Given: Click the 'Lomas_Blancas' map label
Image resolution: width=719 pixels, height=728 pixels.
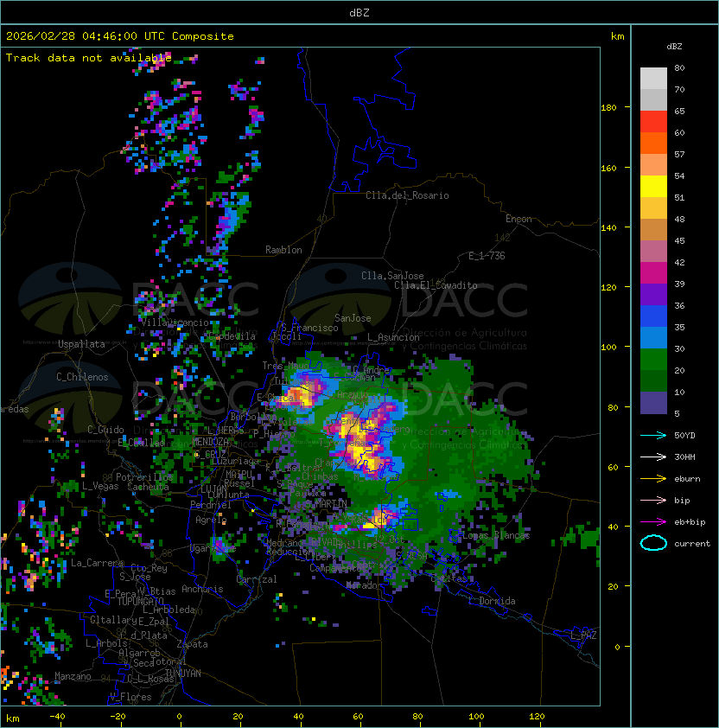Looking at the screenshot, I should (496, 535).
